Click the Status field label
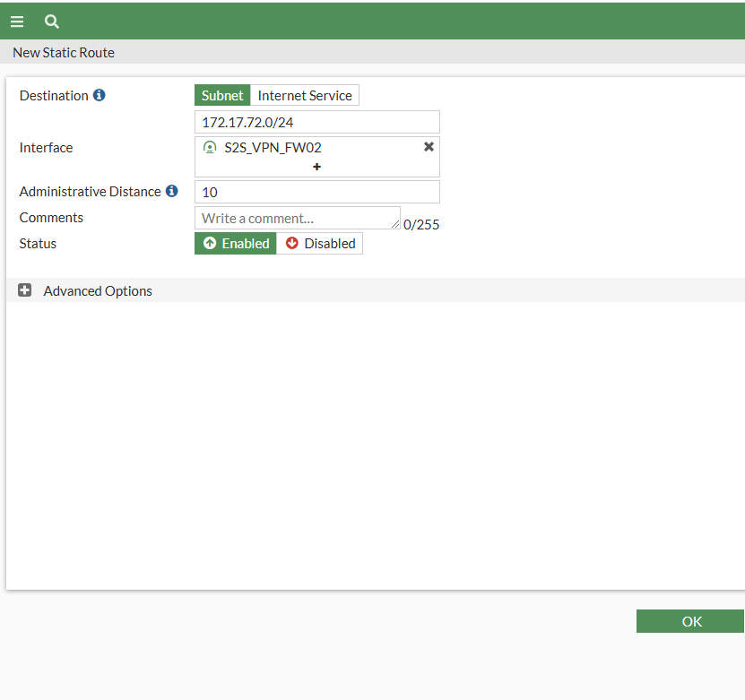This screenshot has width=745, height=700. [38, 244]
